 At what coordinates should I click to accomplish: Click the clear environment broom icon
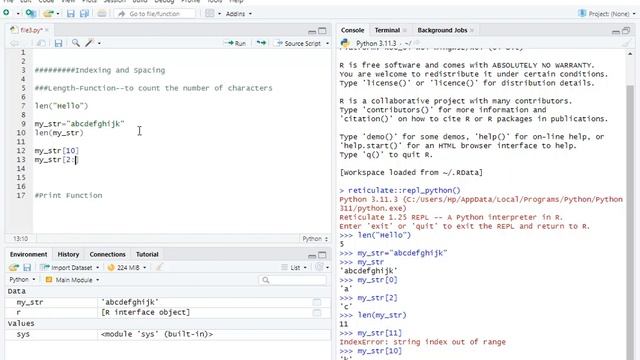159,267
